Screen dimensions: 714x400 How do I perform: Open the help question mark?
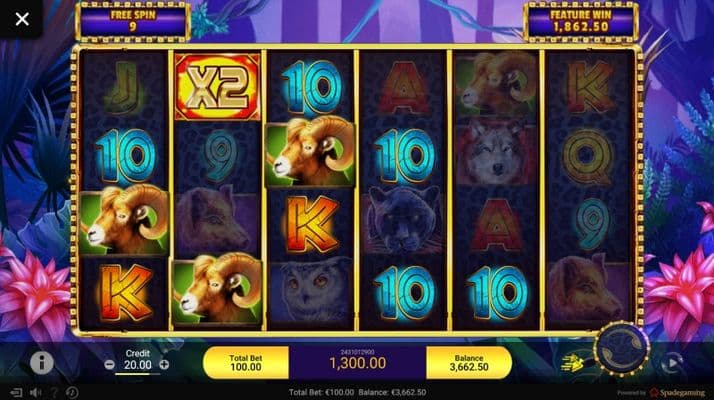[x=54, y=392]
